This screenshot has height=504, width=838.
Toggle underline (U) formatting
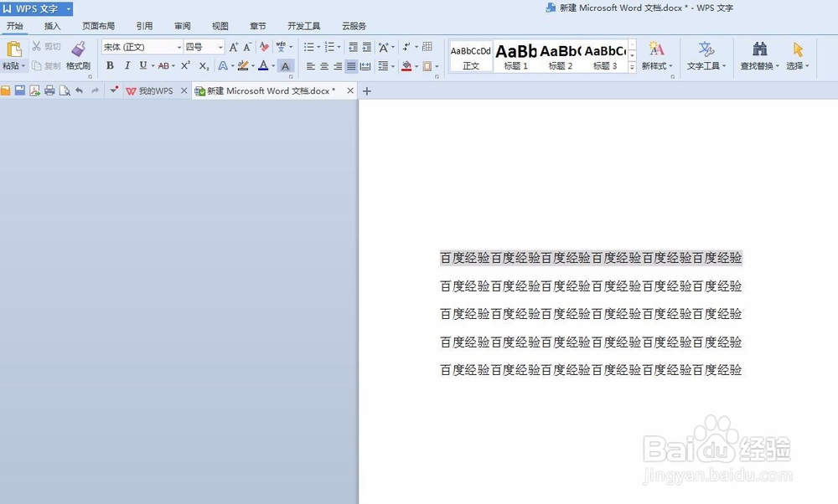point(142,65)
